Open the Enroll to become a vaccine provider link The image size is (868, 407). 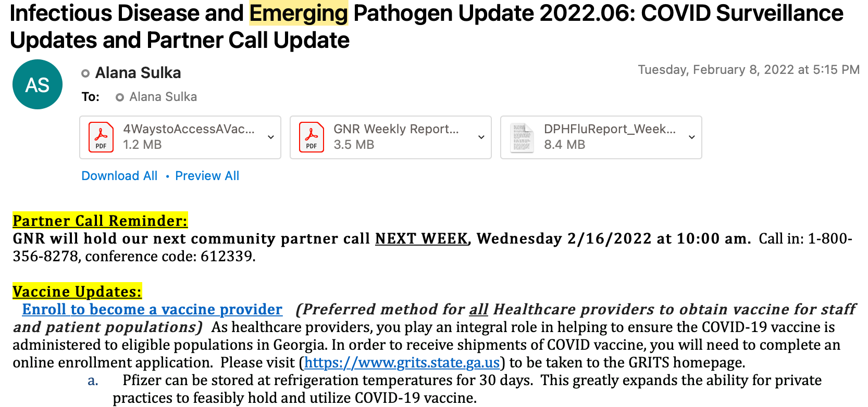coord(152,309)
